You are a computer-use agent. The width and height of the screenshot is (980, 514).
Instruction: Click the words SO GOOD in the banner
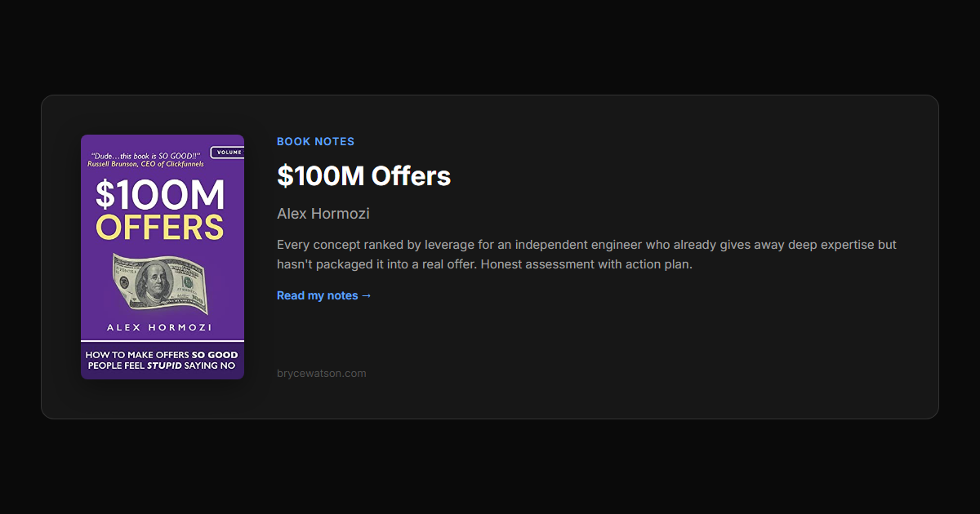[x=214, y=355]
